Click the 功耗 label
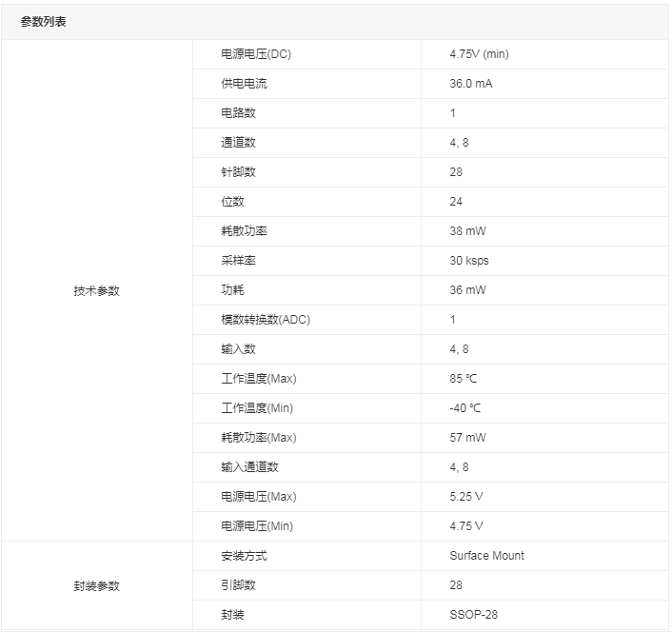 pyautogui.click(x=232, y=290)
